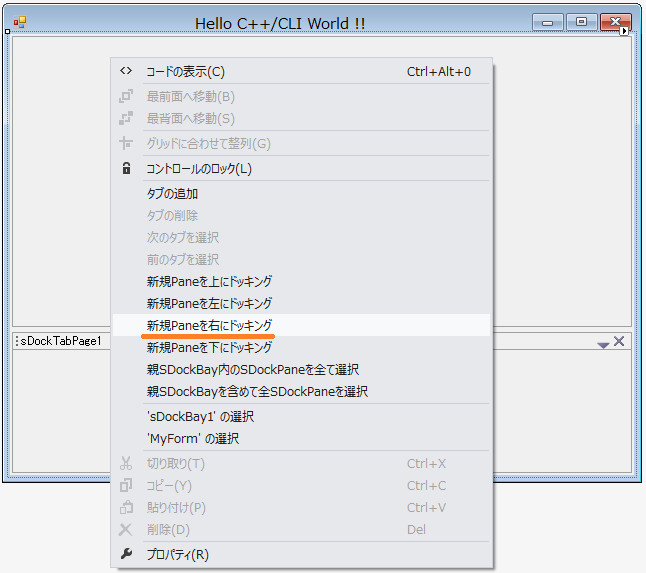Select 切り取り(T) menu entry

point(302,463)
